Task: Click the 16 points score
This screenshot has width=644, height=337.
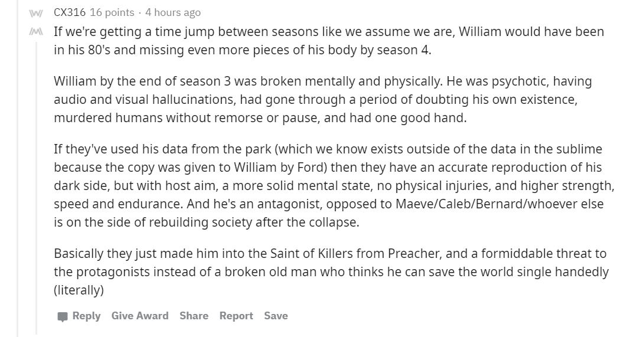Action: (x=112, y=12)
